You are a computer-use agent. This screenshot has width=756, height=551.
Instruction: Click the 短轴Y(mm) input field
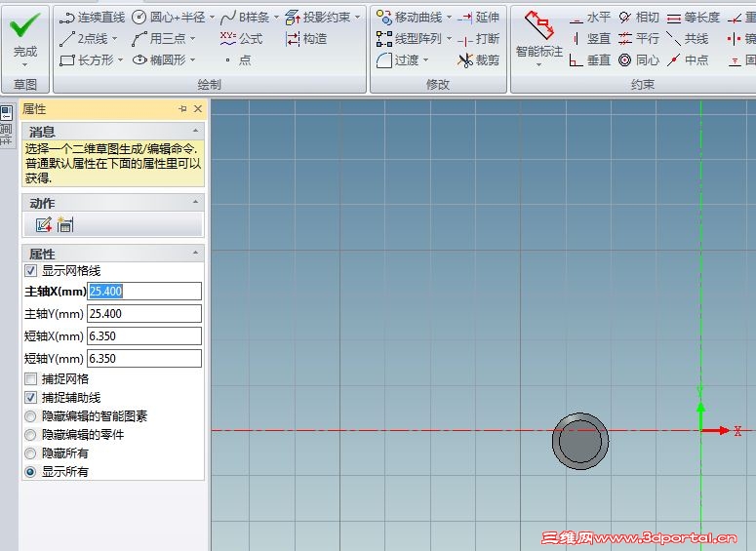pos(144,359)
